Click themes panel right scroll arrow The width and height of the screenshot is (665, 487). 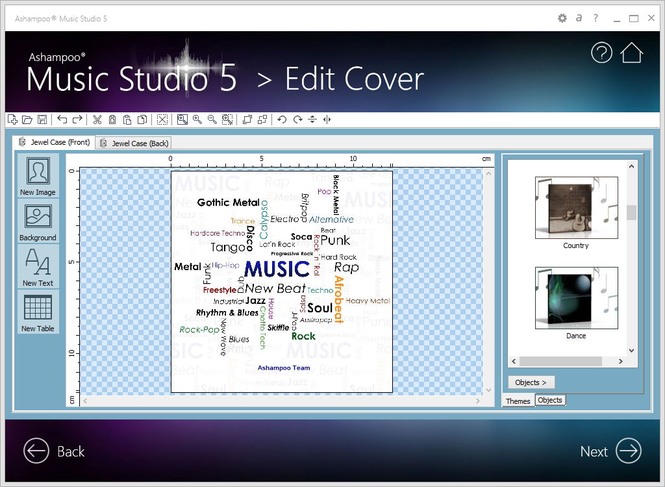620,361
